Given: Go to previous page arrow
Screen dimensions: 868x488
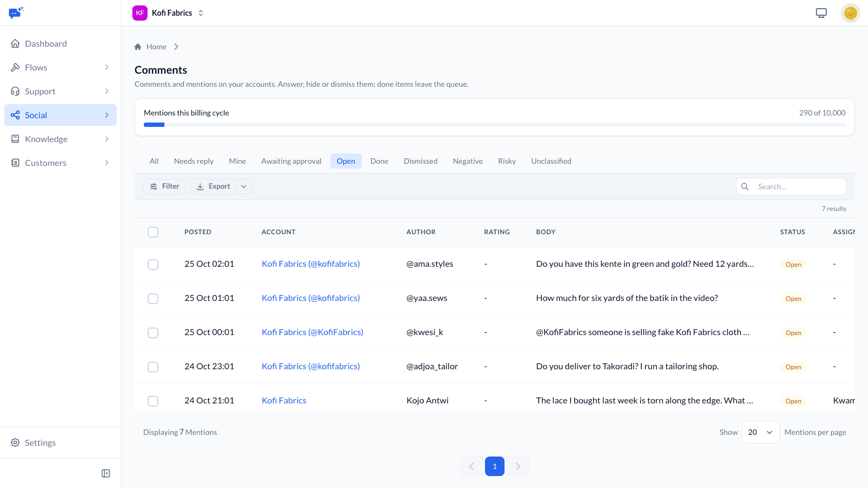Looking at the screenshot, I should point(471,466).
